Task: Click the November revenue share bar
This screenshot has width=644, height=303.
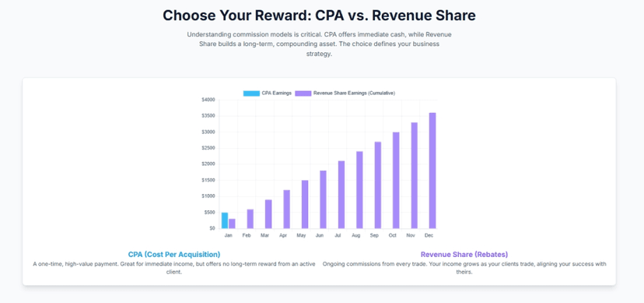Action: tap(415, 175)
